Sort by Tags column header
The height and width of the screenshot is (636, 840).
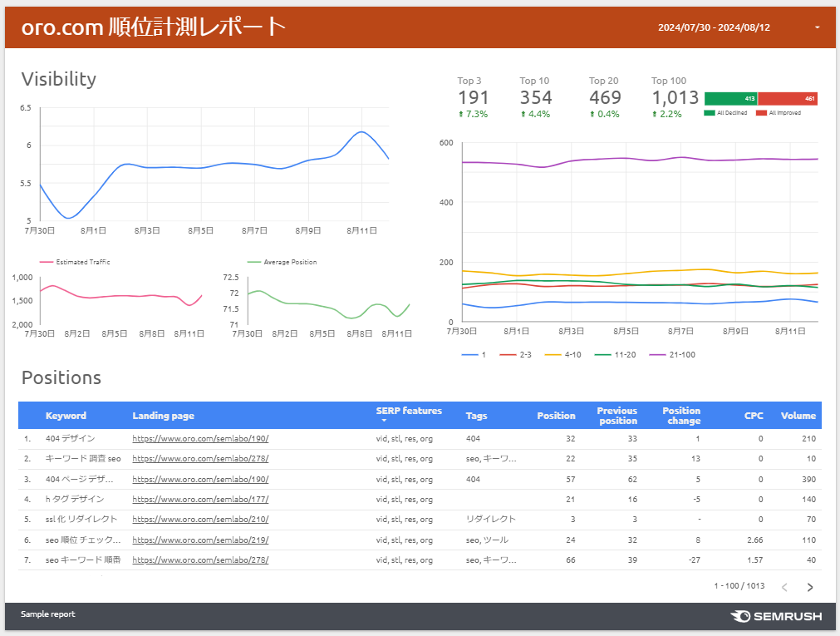476,416
